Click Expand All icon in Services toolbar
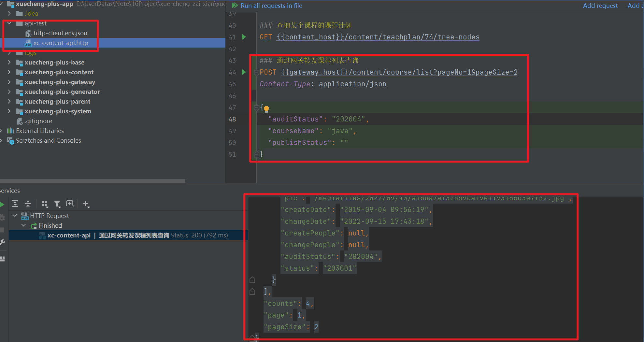 pyautogui.click(x=15, y=204)
